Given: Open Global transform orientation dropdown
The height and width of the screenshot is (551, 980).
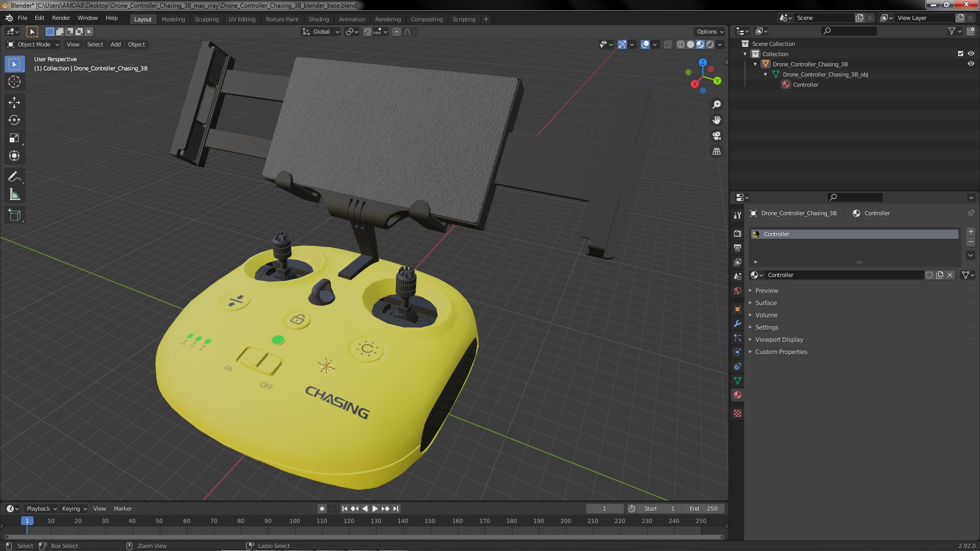Looking at the screenshot, I should (x=321, y=32).
